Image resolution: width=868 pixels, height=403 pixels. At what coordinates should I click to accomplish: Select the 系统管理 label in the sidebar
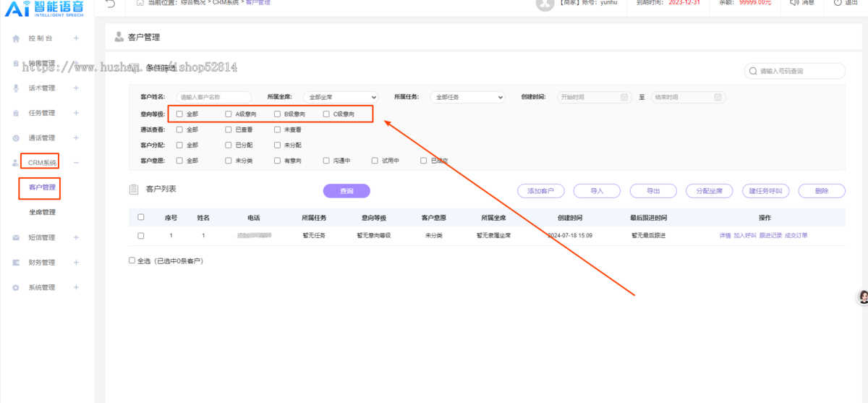pos(42,287)
